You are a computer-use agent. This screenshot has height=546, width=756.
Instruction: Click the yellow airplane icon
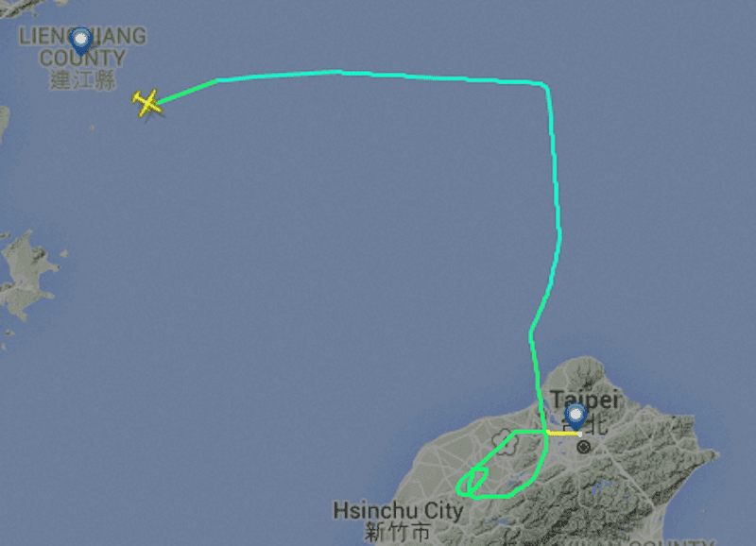click(147, 103)
